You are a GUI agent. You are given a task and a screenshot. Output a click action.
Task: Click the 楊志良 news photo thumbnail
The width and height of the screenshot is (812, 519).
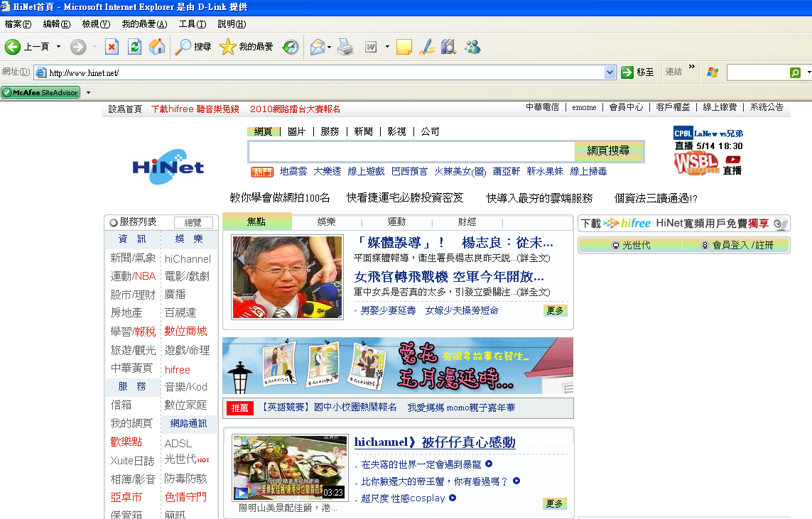[288, 278]
